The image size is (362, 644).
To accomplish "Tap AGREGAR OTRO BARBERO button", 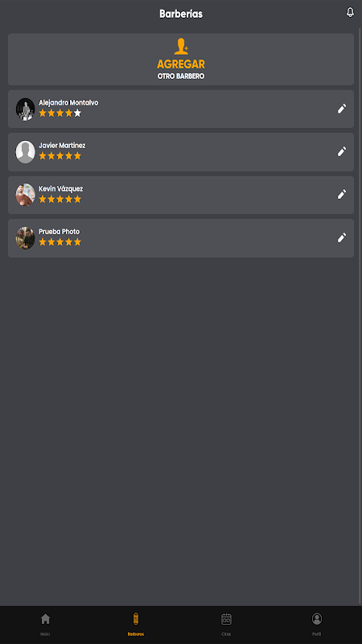I will [181, 59].
